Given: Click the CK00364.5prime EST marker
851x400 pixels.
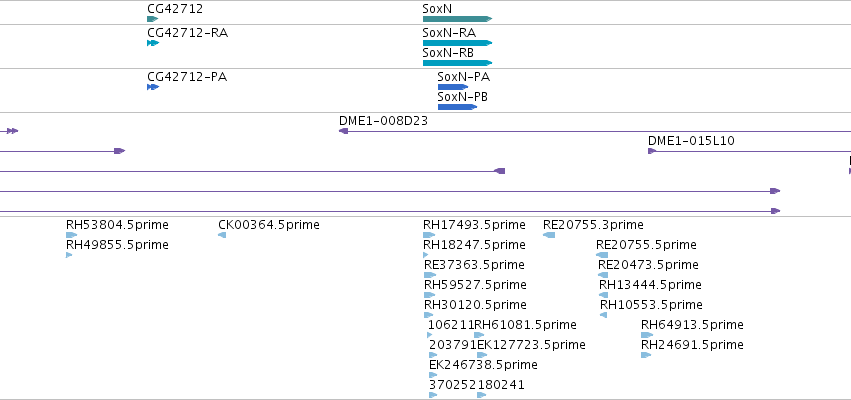Looking at the screenshot, I should 222,235.
